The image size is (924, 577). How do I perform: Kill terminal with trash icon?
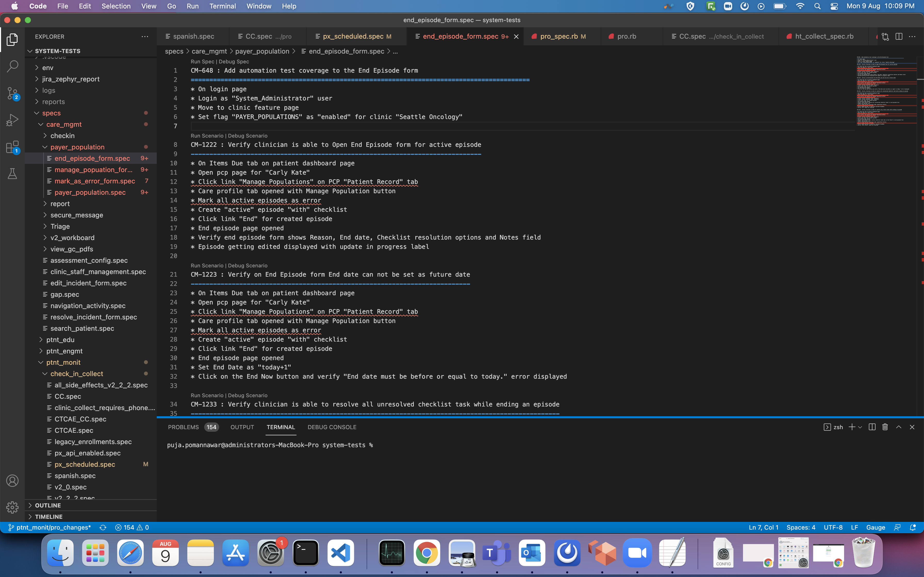(885, 427)
